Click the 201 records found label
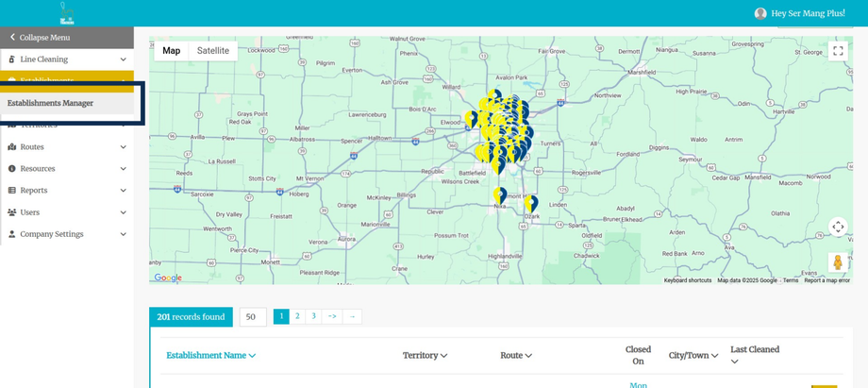This screenshot has width=868, height=388. [x=191, y=317]
